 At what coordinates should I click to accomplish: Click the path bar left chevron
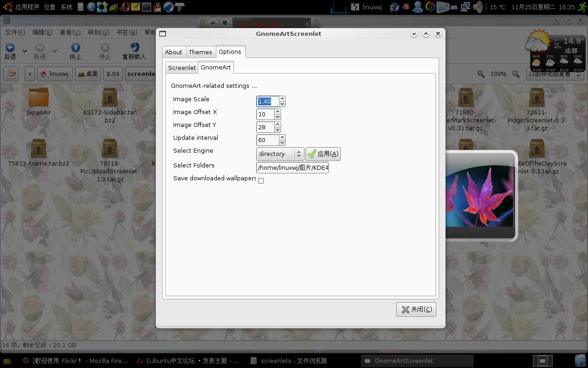tap(30, 74)
